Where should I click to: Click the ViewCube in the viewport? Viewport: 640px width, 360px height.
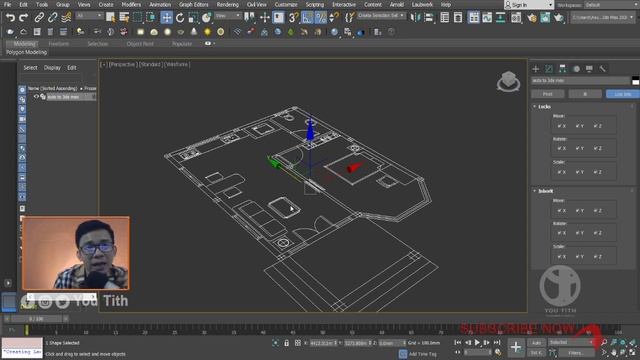click(508, 81)
